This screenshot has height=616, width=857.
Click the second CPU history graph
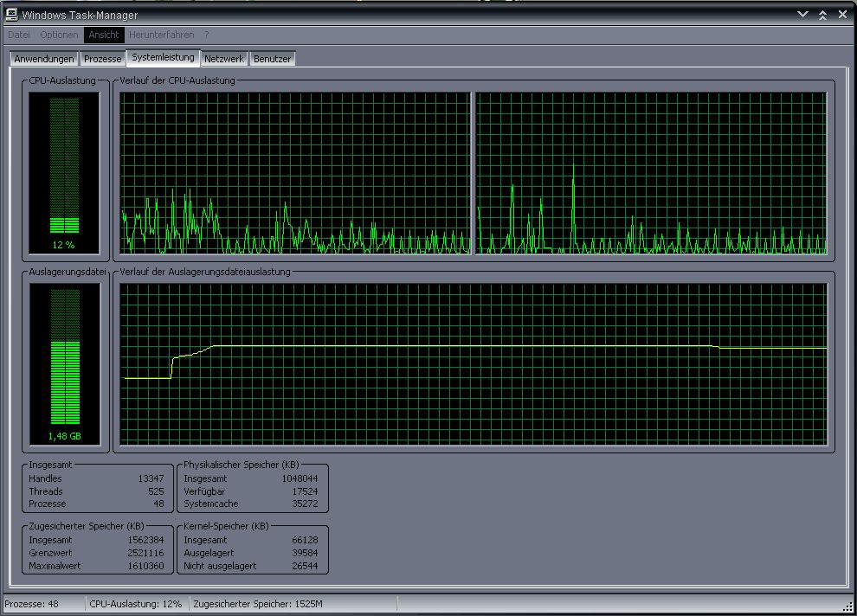[x=652, y=172]
